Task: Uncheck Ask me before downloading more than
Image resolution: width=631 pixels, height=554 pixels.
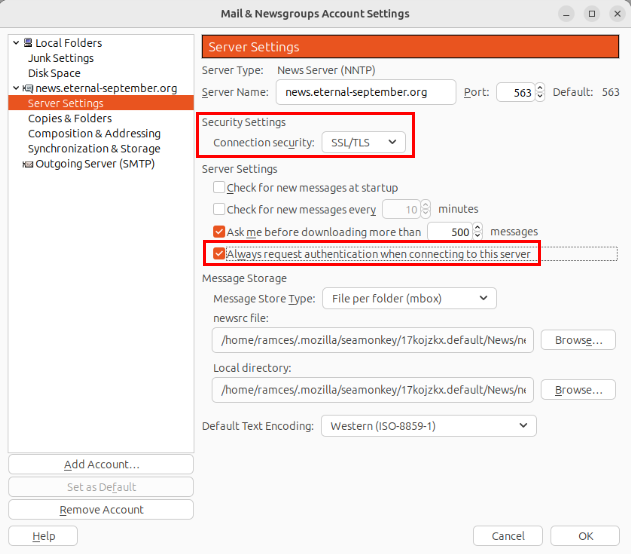Action: (219, 232)
